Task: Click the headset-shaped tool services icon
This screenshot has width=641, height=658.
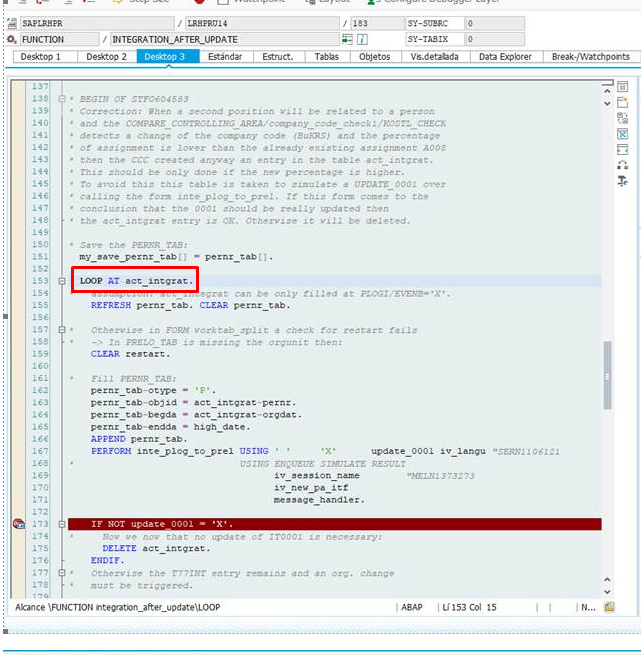Action: 623,165
